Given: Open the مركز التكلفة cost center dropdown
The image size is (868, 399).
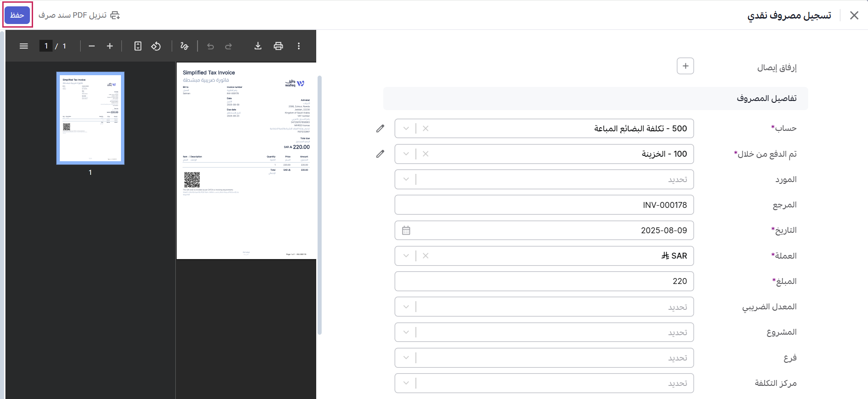Looking at the screenshot, I should click(406, 383).
